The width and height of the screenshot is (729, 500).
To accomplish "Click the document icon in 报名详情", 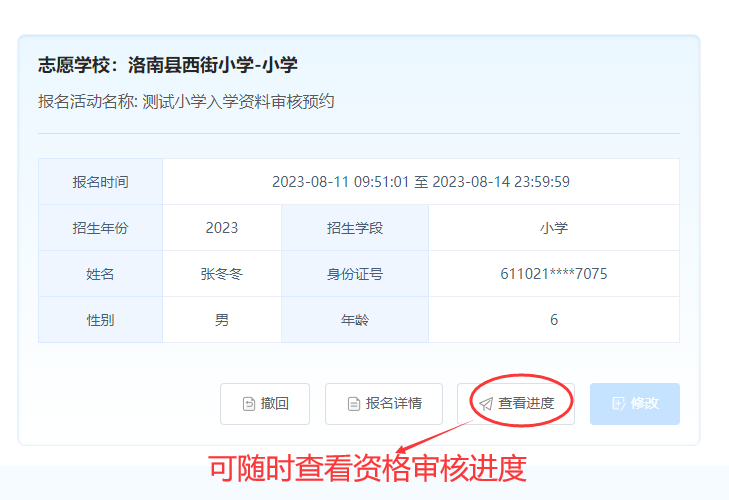I will [x=354, y=404].
